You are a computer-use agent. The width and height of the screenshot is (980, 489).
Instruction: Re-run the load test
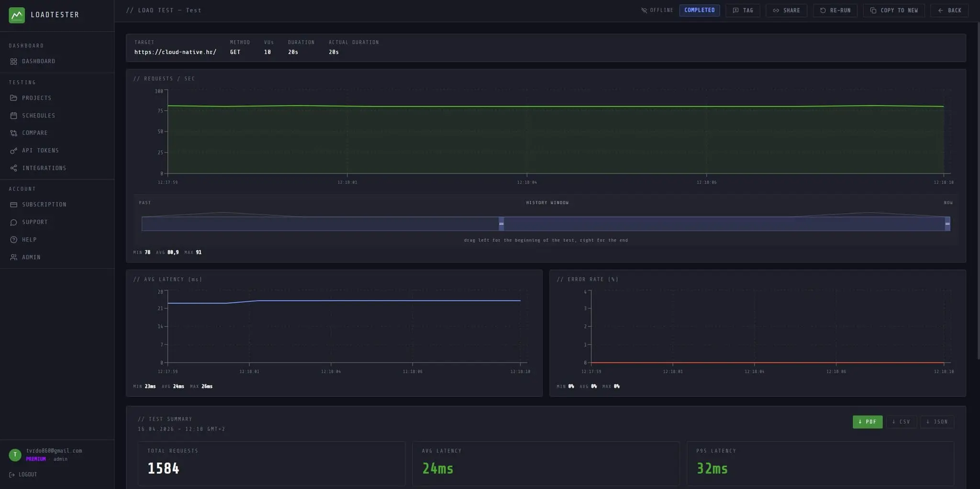(x=835, y=11)
